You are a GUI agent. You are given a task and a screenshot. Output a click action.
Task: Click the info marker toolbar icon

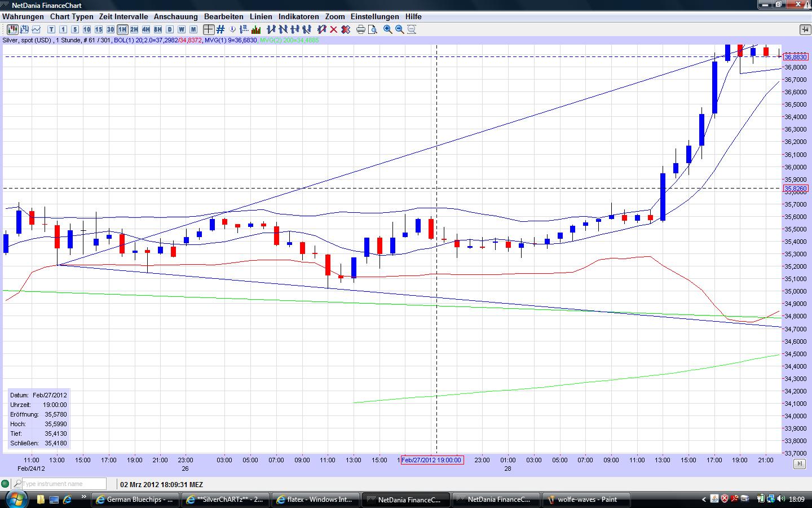pos(233,29)
